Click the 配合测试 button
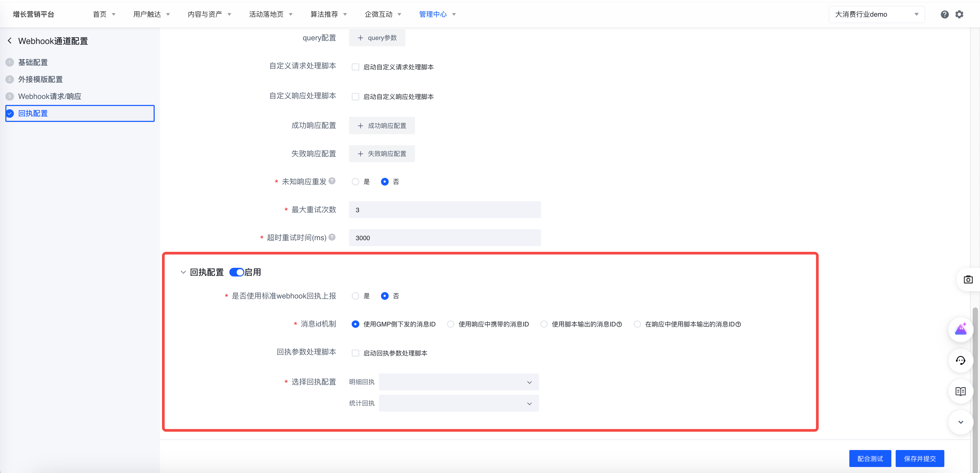The height and width of the screenshot is (473, 980). [x=870, y=459]
